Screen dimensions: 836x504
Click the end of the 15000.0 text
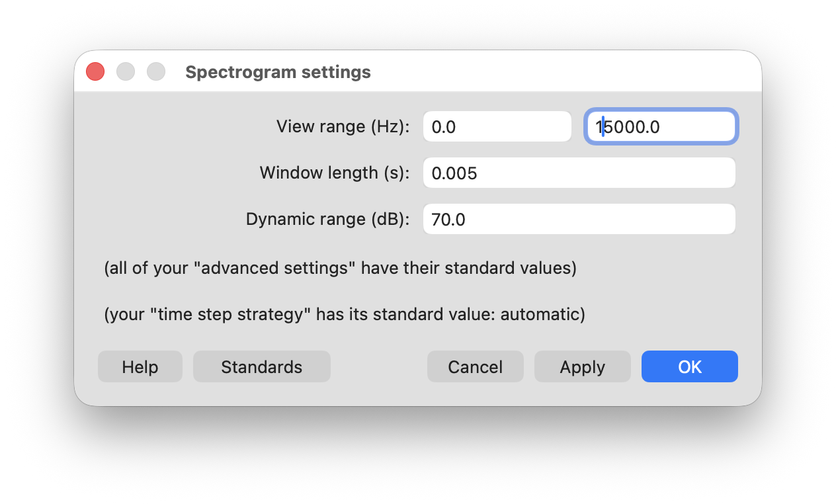[661, 127]
